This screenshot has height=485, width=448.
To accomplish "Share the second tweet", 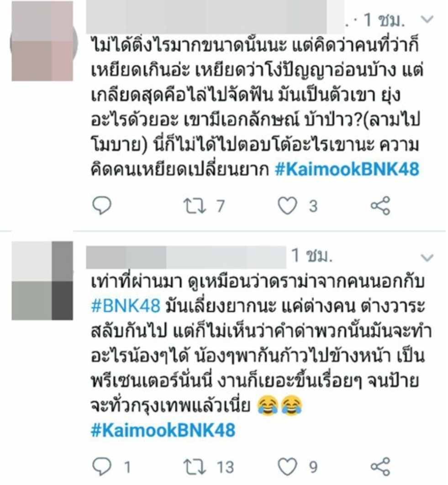I will click(x=380, y=466).
